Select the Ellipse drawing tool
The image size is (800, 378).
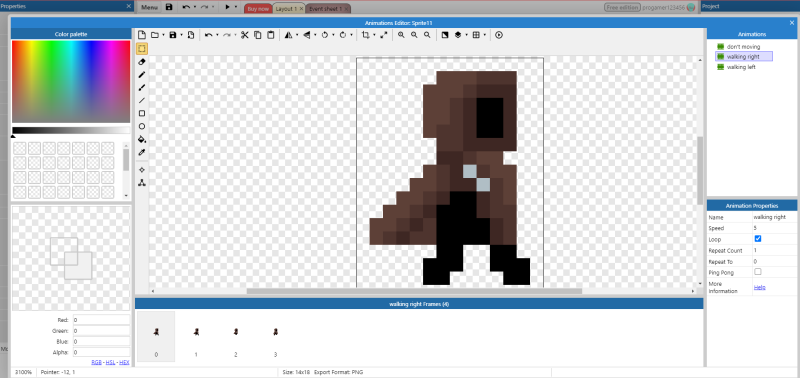142,127
